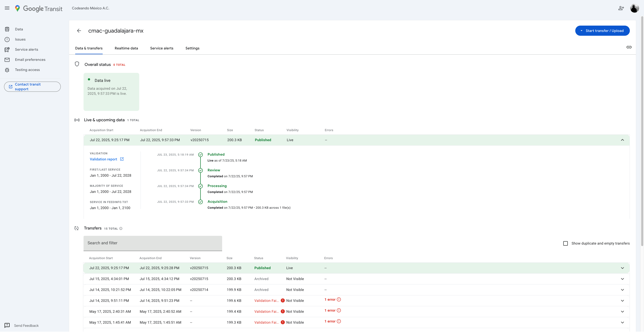Click the Transfers info icon
This screenshot has height=332, width=644.
click(x=121, y=229)
